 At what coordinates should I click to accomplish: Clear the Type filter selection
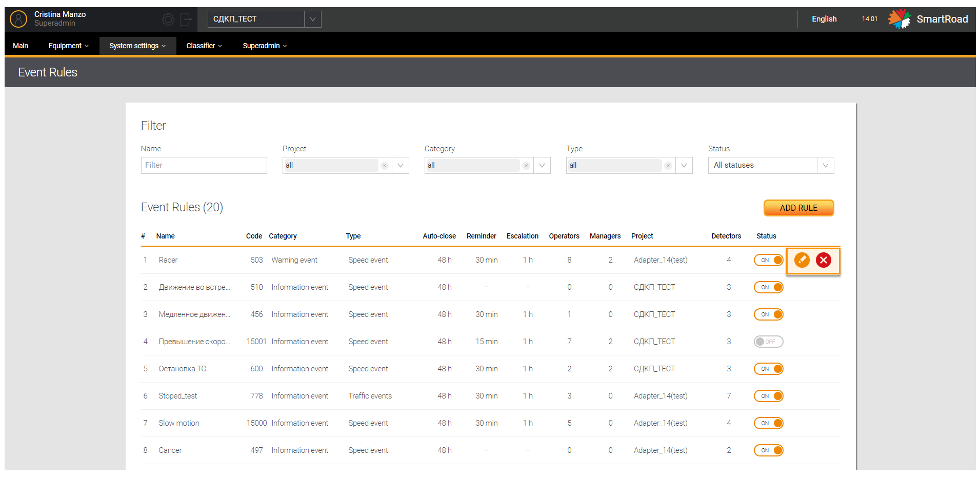[668, 166]
